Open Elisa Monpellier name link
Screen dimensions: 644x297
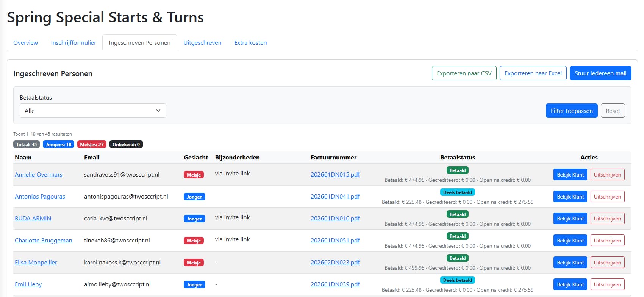[36, 262]
